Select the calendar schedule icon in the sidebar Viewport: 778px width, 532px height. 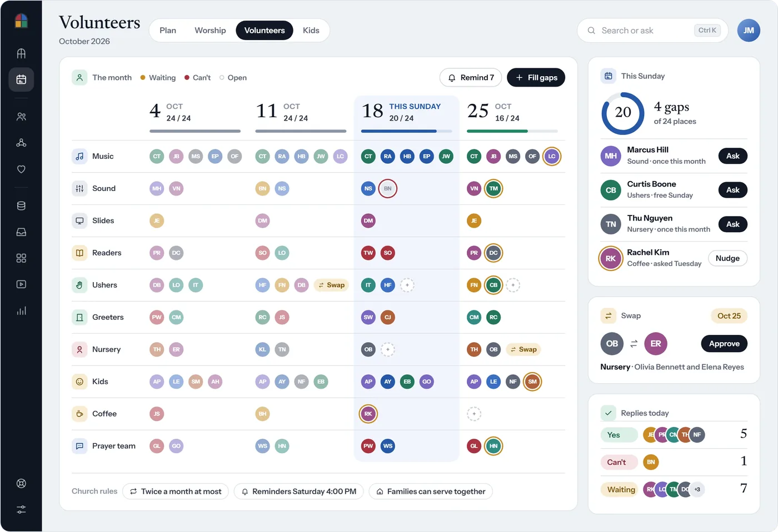point(21,79)
